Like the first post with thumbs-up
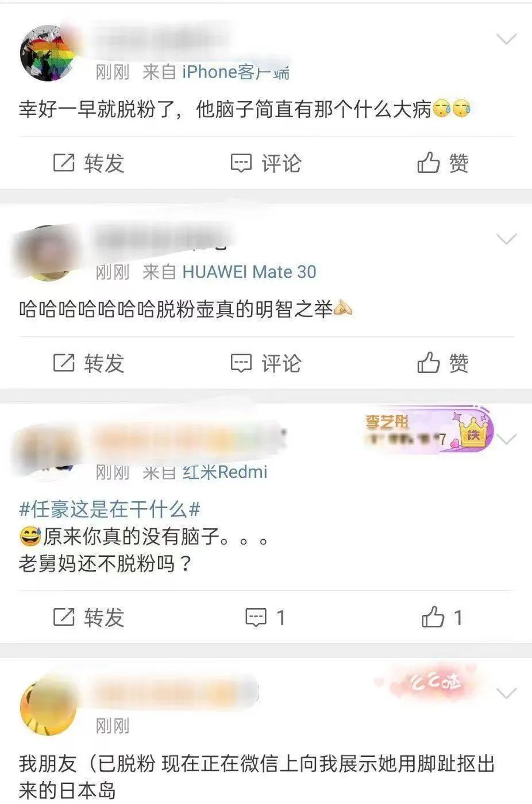The image size is (532, 804). tap(443, 163)
